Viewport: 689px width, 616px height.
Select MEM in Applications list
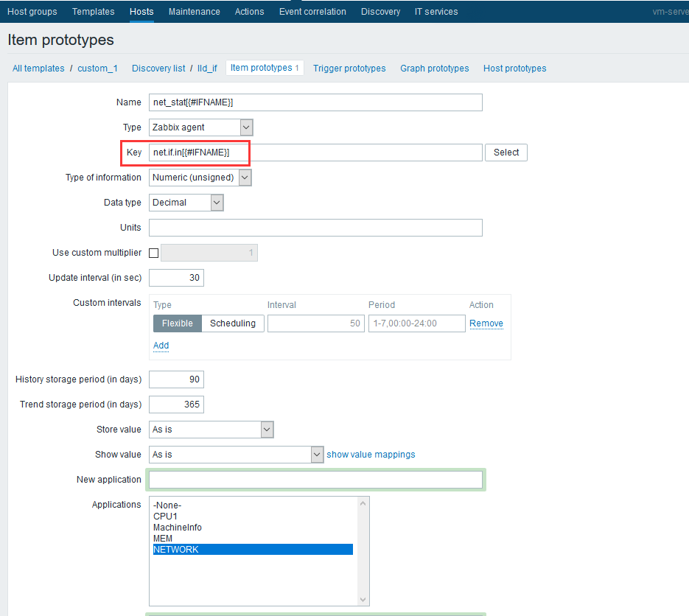point(253,538)
